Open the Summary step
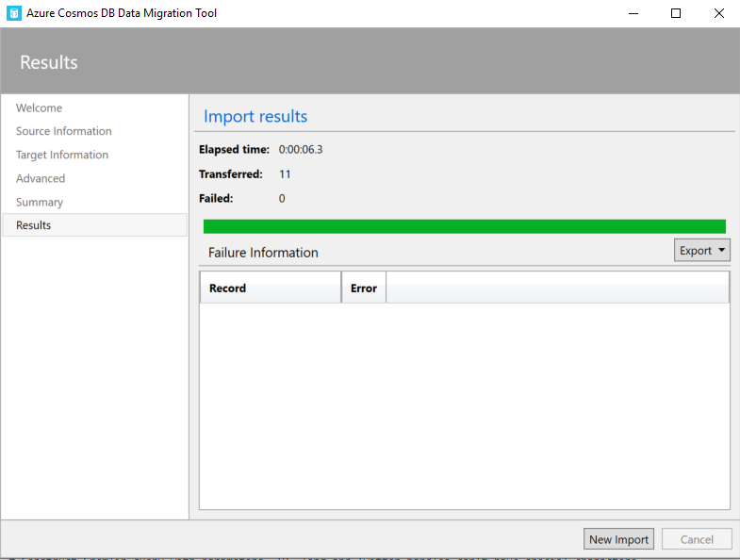This screenshot has width=740, height=560. pyautogui.click(x=40, y=202)
